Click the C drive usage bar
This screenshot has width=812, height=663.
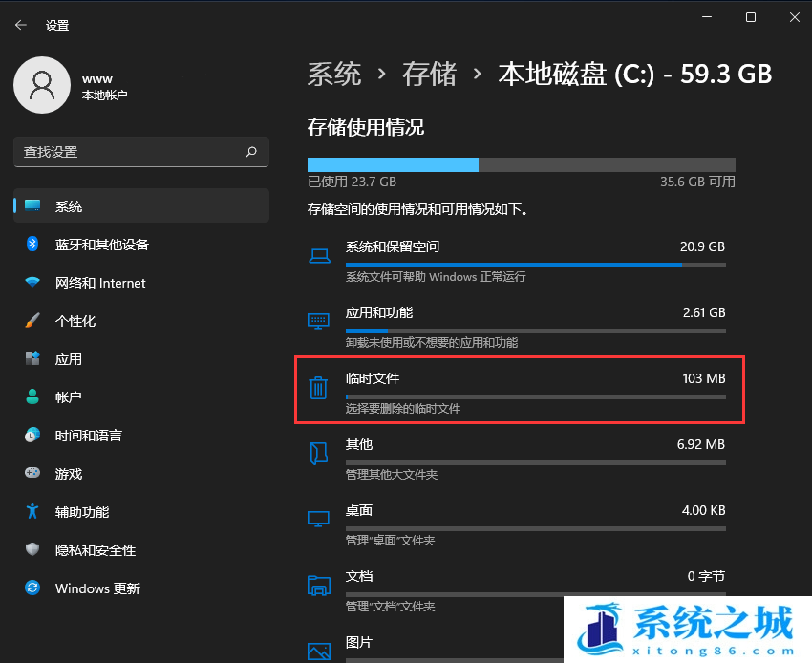(520, 164)
